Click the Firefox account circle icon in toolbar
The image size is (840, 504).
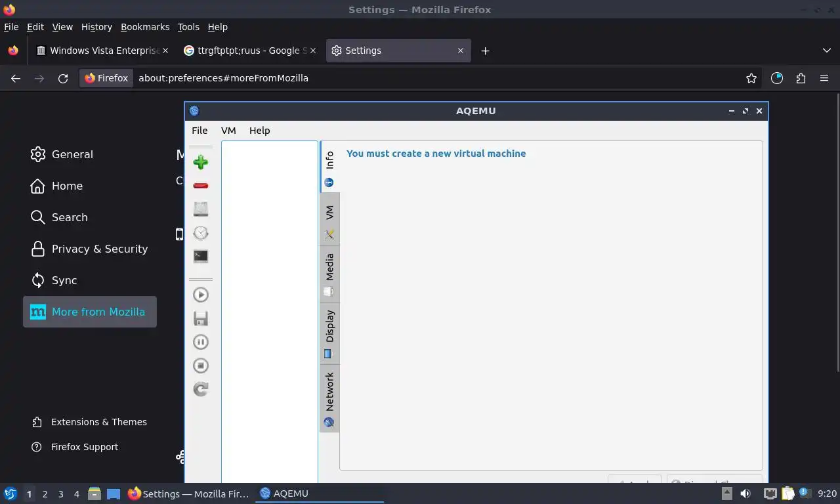[777, 78]
